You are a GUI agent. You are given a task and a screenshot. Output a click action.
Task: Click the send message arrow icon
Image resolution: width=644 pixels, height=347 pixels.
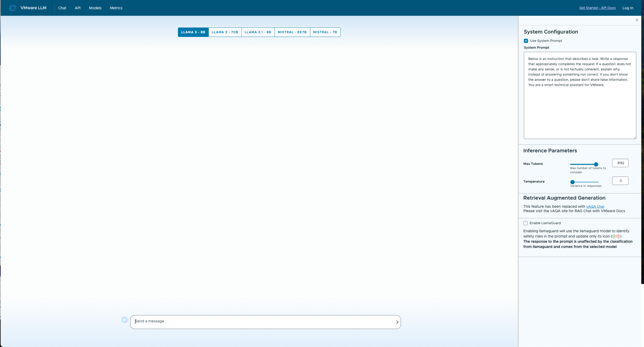(x=397, y=322)
